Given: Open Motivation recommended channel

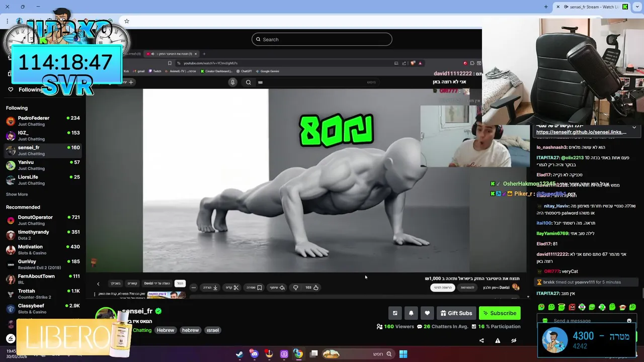Looking at the screenshot, I should click(43, 249).
